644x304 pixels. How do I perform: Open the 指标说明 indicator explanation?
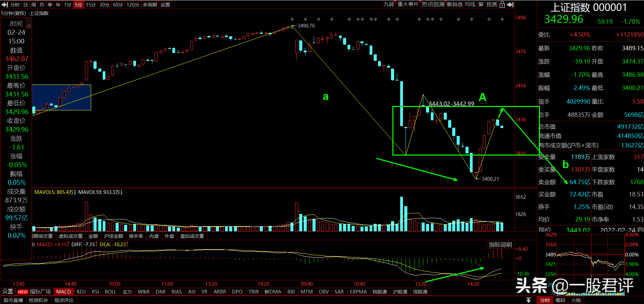pos(500,245)
